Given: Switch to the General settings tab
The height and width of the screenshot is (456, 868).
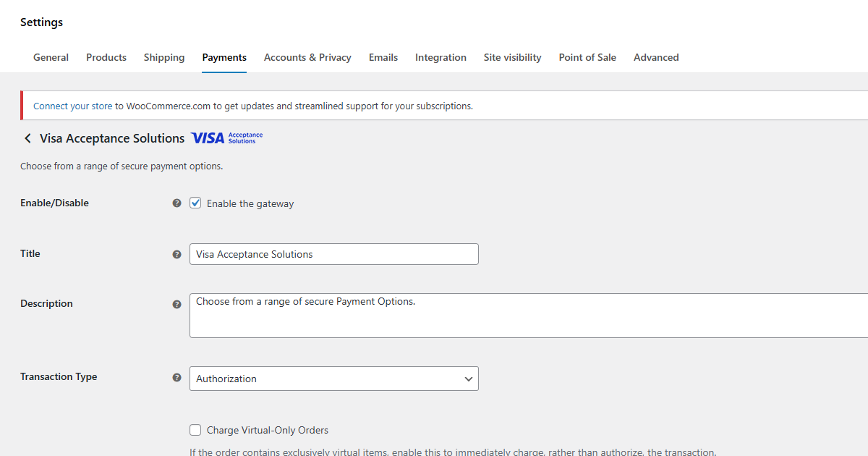Looking at the screenshot, I should (x=51, y=57).
